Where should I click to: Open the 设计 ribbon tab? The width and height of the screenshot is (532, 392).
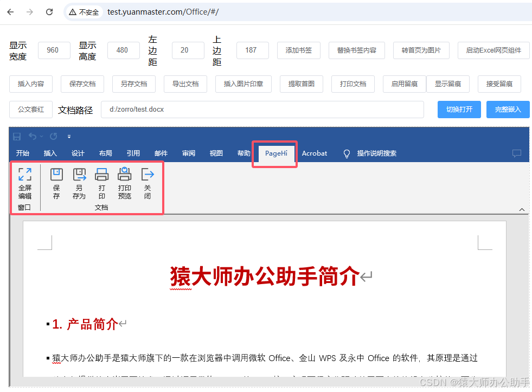pyautogui.click(x=78, y=153)
